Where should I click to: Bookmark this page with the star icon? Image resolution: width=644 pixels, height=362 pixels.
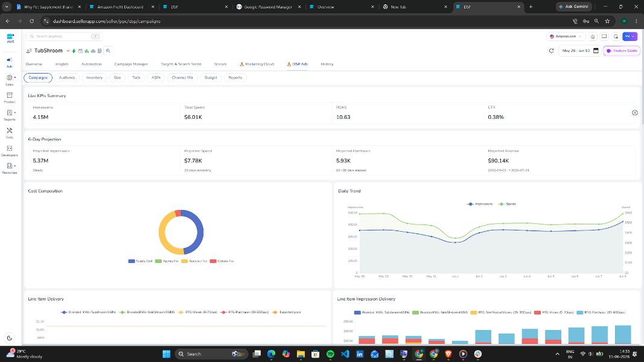(607, 21)
